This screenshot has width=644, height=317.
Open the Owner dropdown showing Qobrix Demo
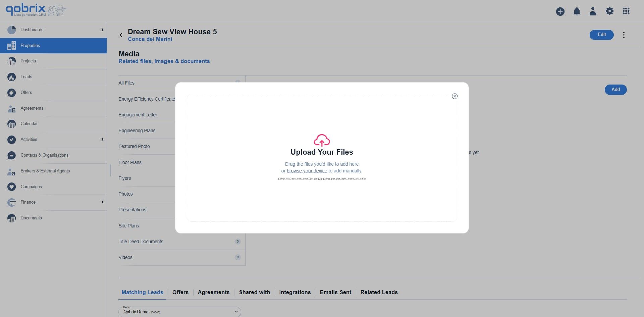coord(179,312)
